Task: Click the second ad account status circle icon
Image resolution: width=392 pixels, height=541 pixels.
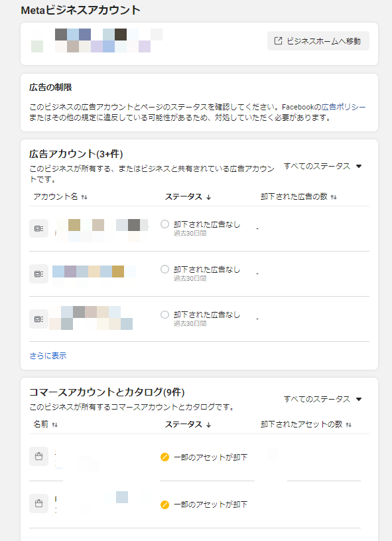Action: (164, 270)
